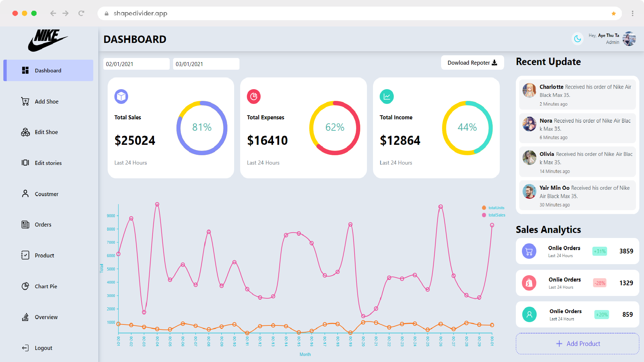Open the end date picker showing 03/01/2021
The height and width of the screenshot is (362, 644).
pyautogui.click(x=206, y=64)
